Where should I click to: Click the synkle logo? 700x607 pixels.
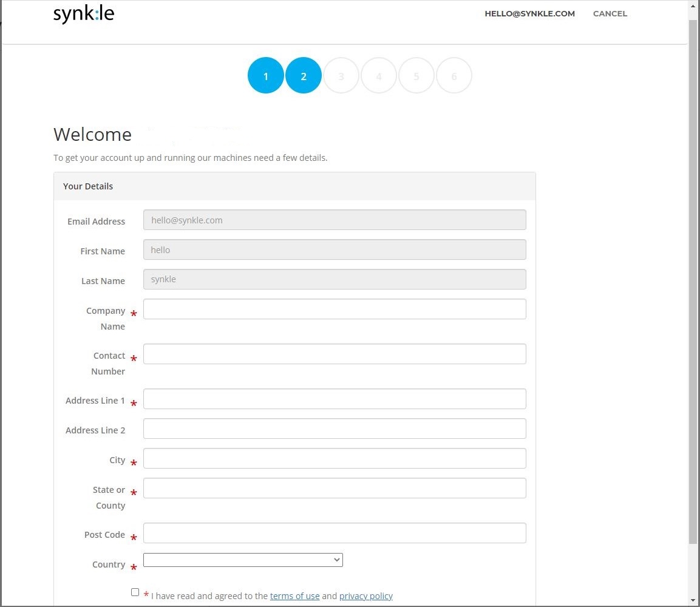point(84,14)
